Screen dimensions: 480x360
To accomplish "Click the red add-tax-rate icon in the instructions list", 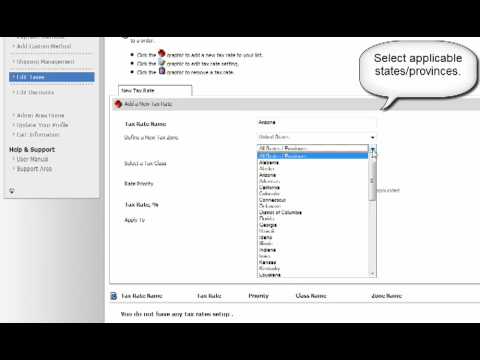I will click(162, 53).
